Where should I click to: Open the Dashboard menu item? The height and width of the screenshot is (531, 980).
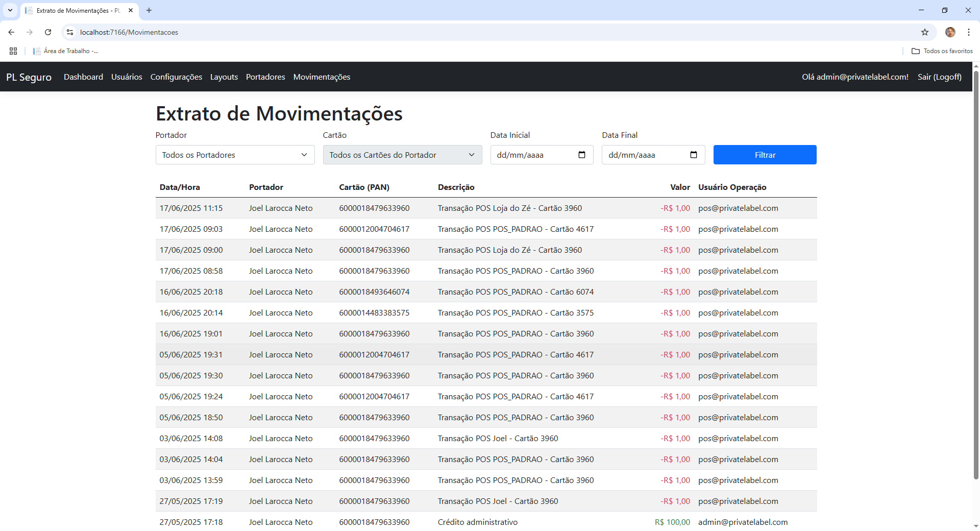[83, 77]
